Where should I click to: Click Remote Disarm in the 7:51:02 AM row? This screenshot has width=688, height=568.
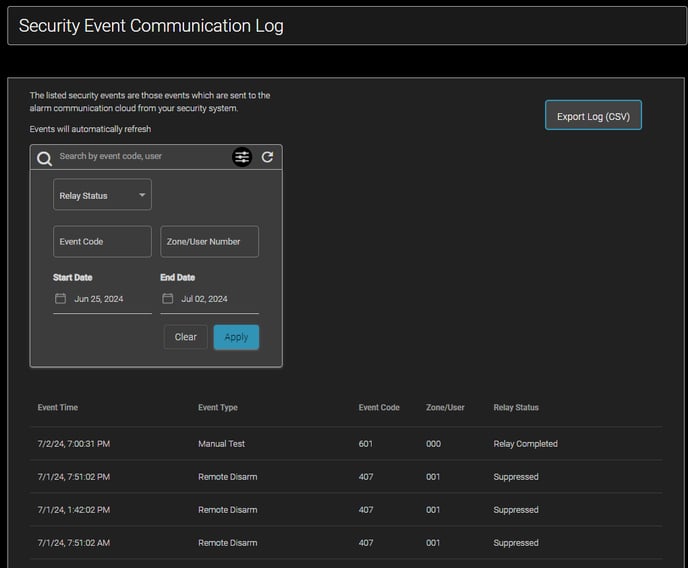tap(228, 543)
